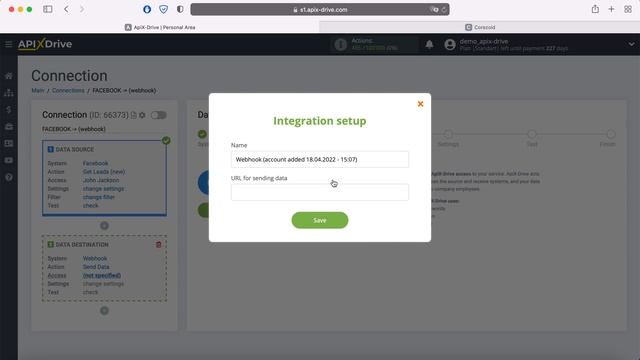Open connection settings gear icon
This screenshot has height=360, width=640.
[142, 115]
